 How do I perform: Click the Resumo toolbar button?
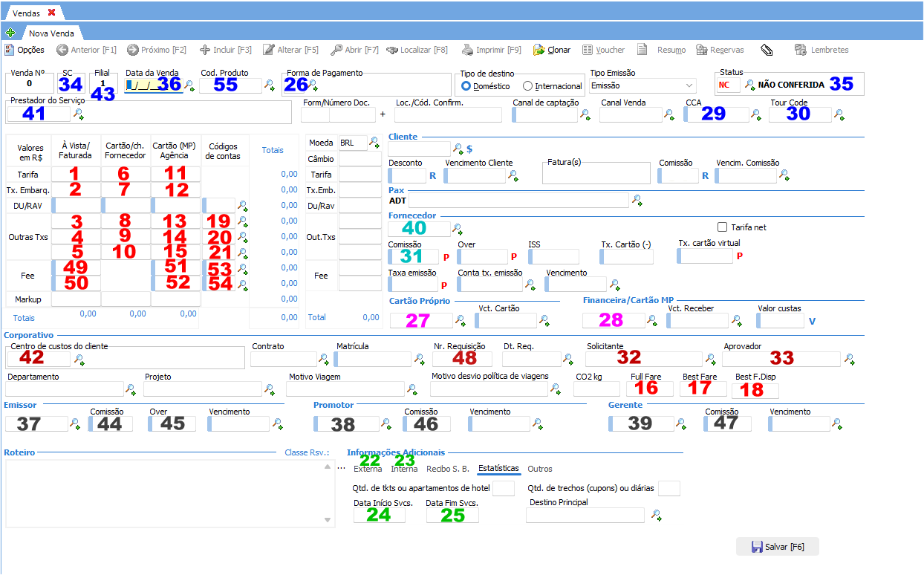coord(663,50)
